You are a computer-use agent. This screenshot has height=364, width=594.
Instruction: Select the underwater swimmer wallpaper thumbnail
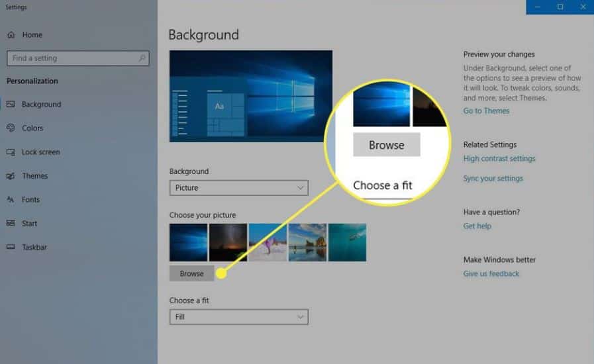point(347,242)
